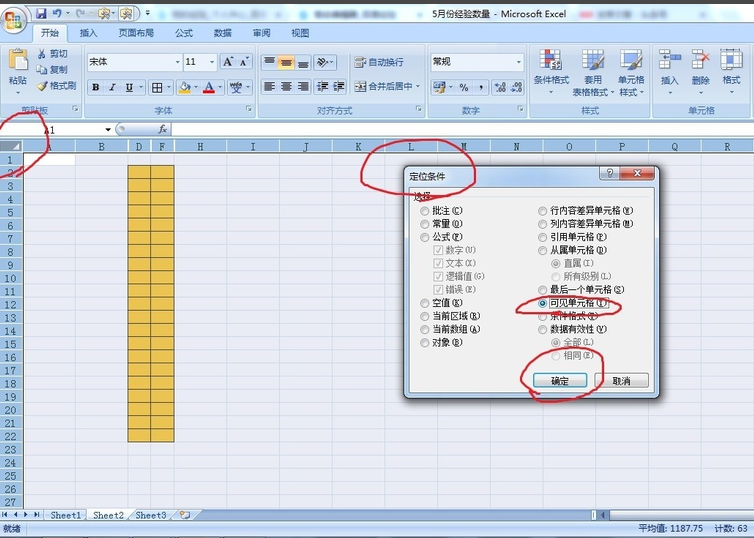
Task: Apply red font color
Action: click(x=209, y=87)
